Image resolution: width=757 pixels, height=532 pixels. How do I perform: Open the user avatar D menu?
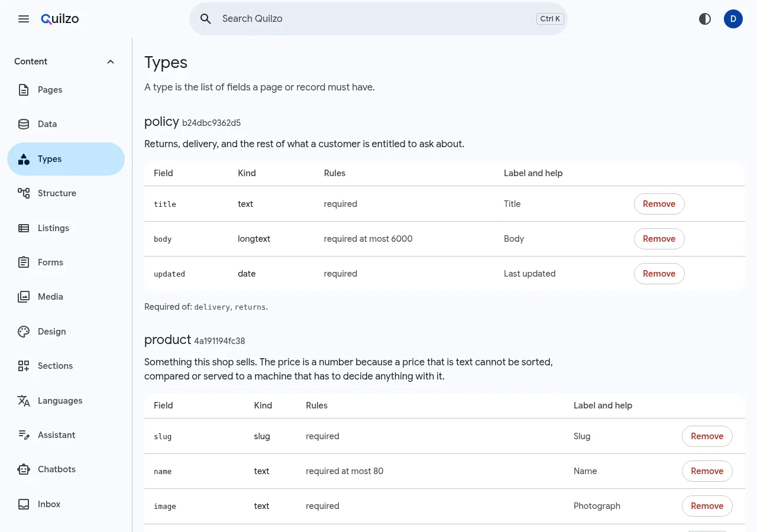733,19
